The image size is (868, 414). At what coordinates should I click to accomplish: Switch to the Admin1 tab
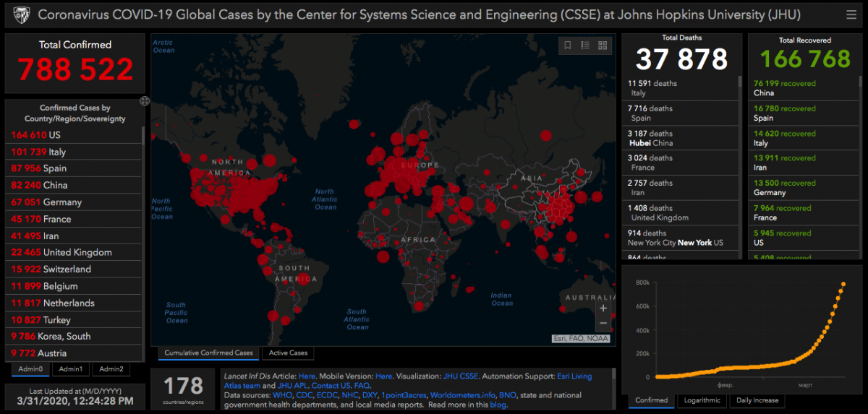pos(71,369)
